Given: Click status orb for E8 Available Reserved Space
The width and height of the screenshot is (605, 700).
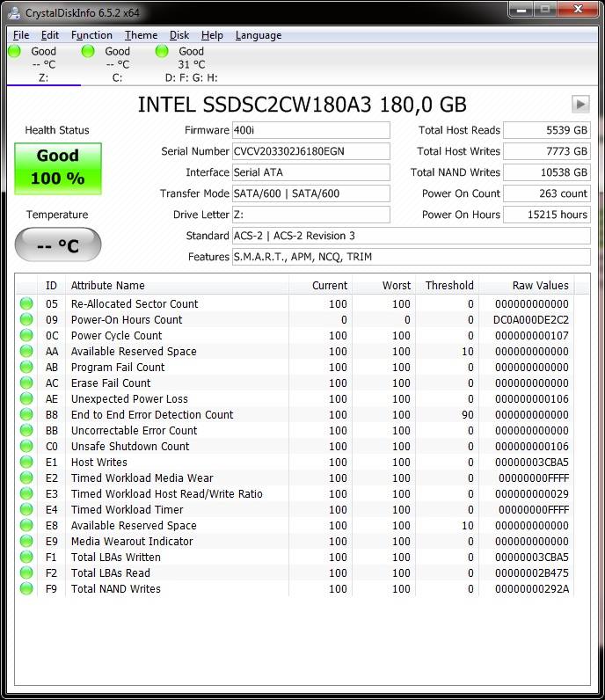Looking at the screenshot, I should pyautogui.click(x=26, y=526).
